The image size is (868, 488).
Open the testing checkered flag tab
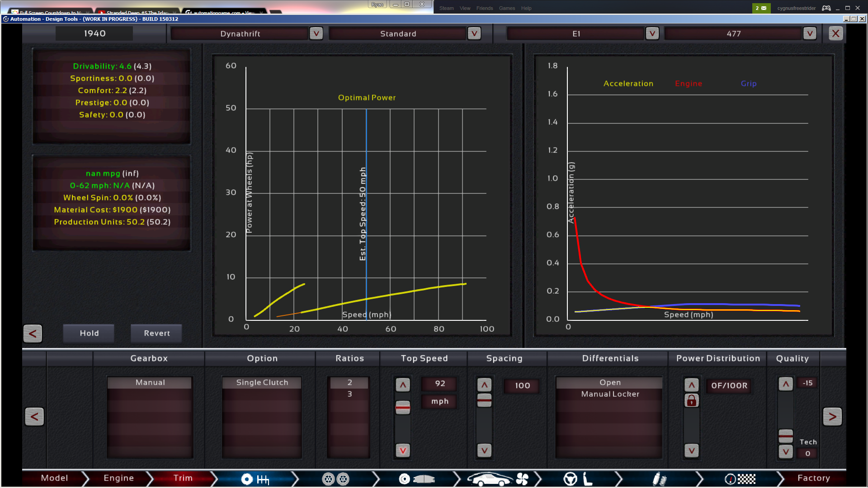(740, 479)
